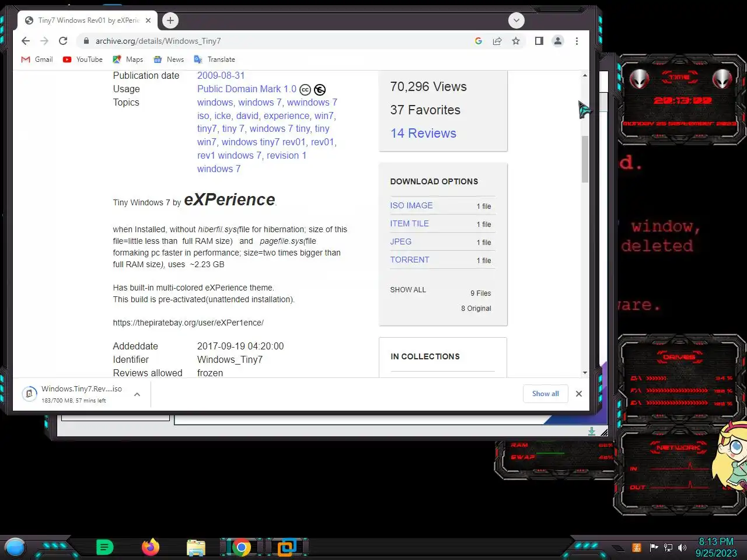
Task: Open the volume speaker tray icon
Action: point(682,547)
